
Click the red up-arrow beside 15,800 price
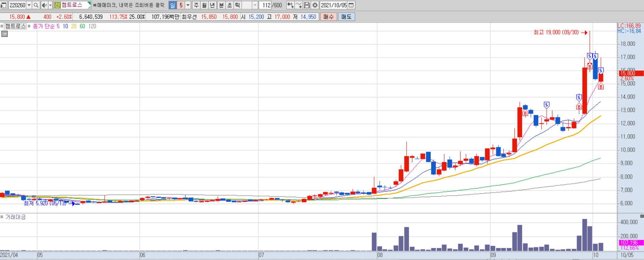[28, 17]
